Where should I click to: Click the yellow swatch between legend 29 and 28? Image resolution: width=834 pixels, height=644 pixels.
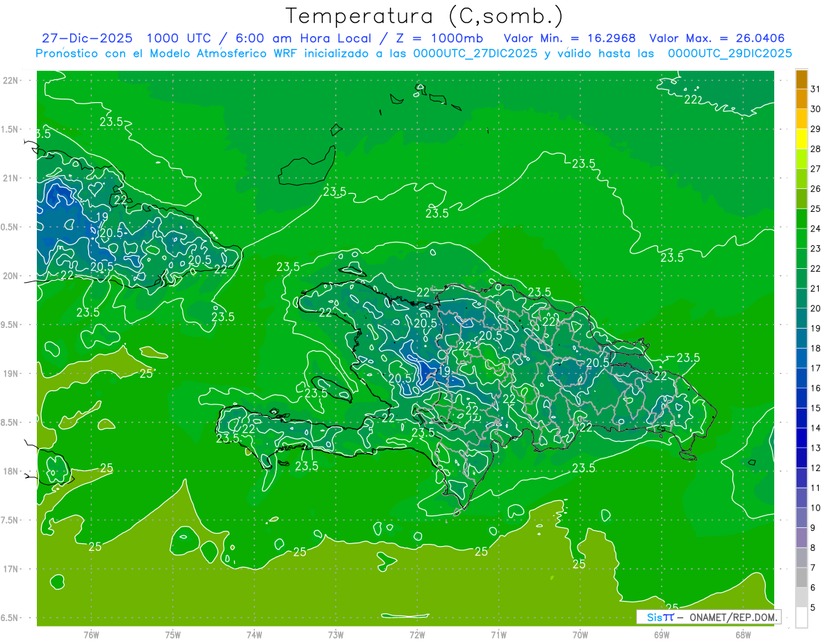801,139
